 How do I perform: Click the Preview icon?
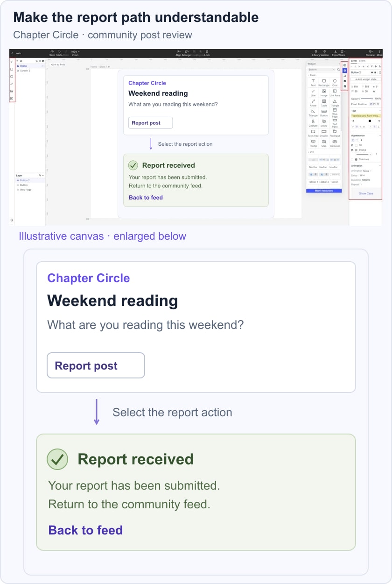coord(370,51)
